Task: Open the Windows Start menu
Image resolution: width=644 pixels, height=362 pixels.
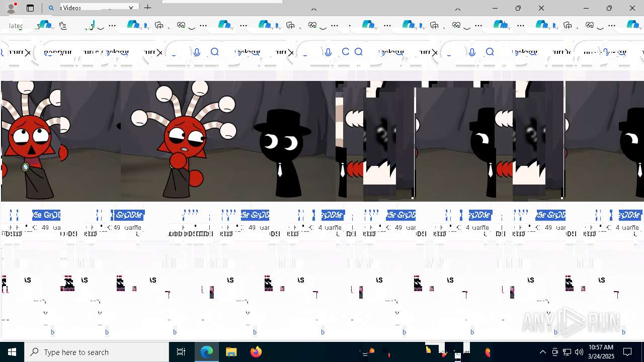Action: [x=12, y=352]
